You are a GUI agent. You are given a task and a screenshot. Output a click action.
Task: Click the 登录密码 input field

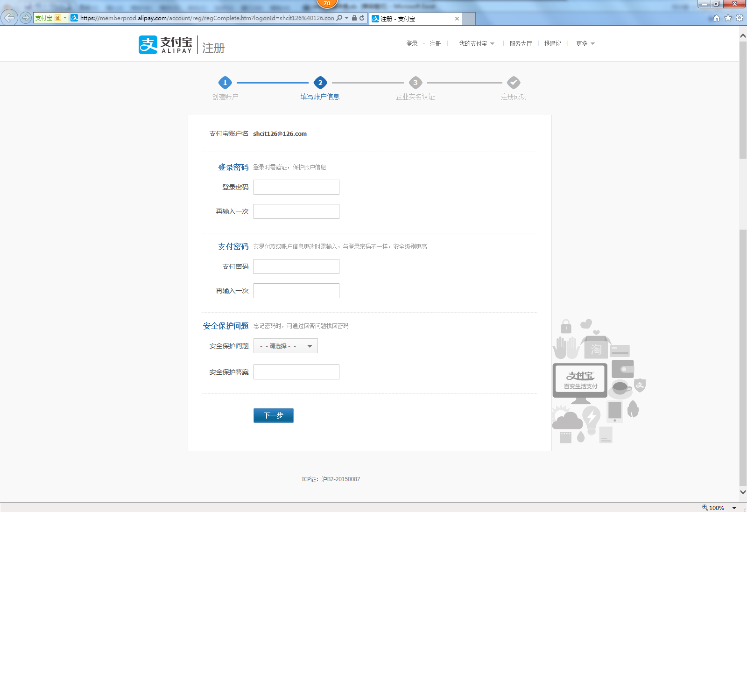click(x=296, y=187)
